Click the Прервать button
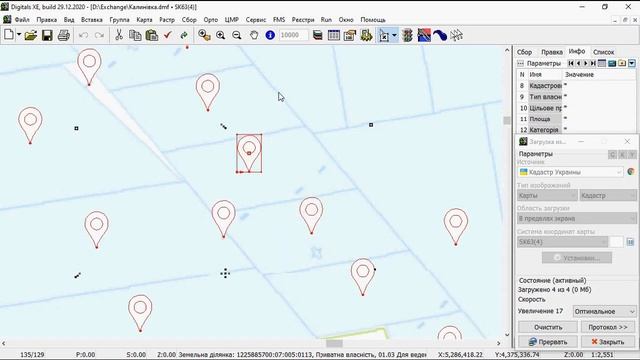The height and width of the screenshot is (360, 640). (x=548, y=342)
